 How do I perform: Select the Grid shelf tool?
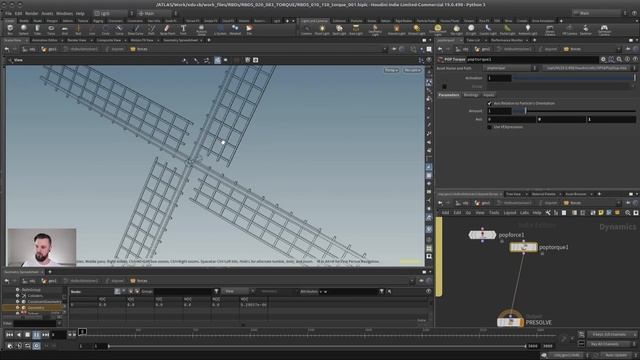coord(64,29)
